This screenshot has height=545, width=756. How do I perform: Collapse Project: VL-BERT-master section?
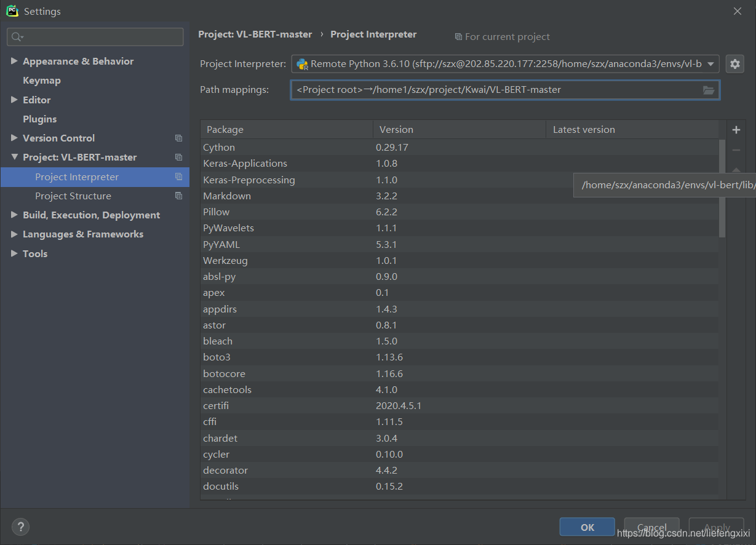click(14, 157)
